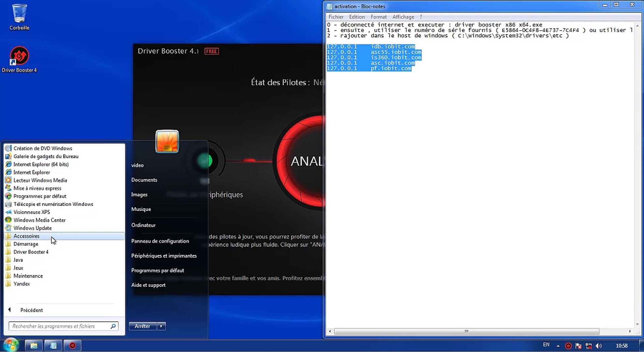Click the Windows Start orb
The width and height of the screenshot is (644, 352).
tap(11, 345)
